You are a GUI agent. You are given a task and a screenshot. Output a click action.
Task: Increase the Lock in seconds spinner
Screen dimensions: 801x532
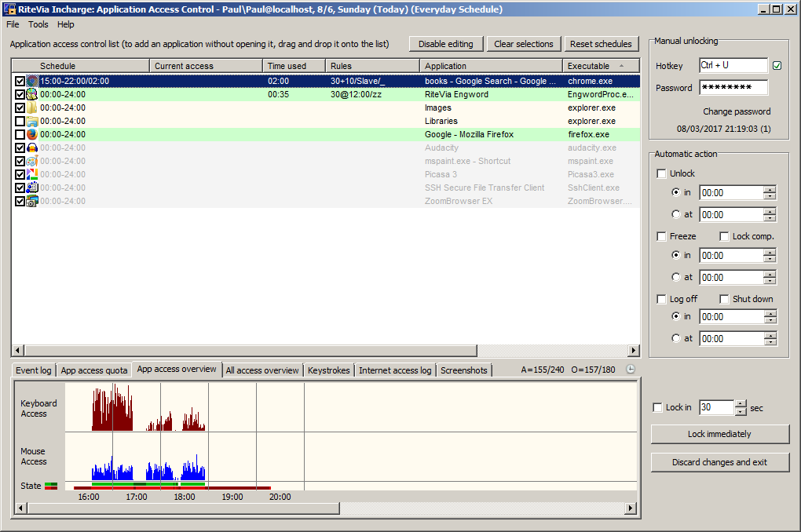point(741,404)
